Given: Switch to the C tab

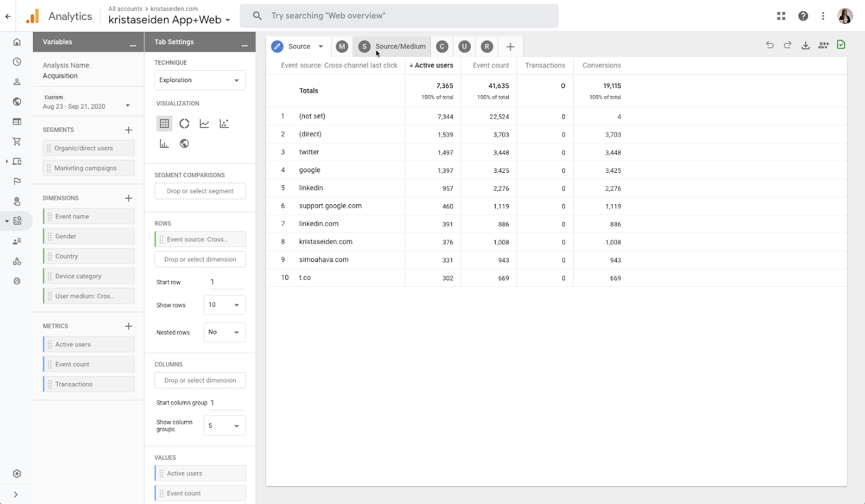Looking at the screenshot, I should [442, 46].
